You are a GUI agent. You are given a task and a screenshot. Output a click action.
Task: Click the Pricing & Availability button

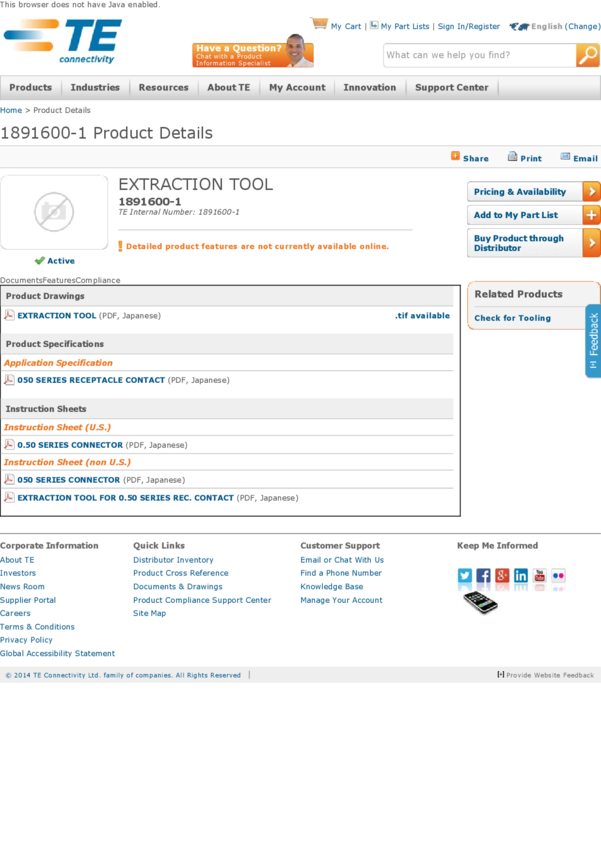(x=534, y=191)
